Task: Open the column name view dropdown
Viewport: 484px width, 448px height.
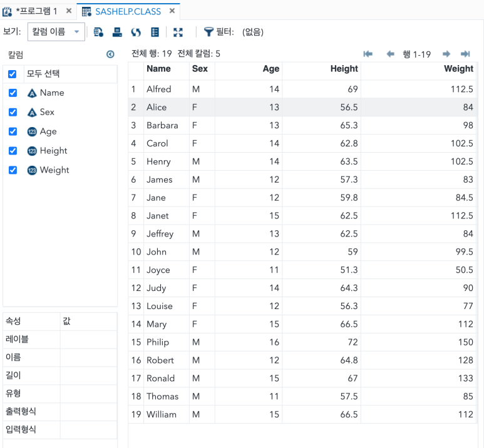Action: tap(56, 31)
